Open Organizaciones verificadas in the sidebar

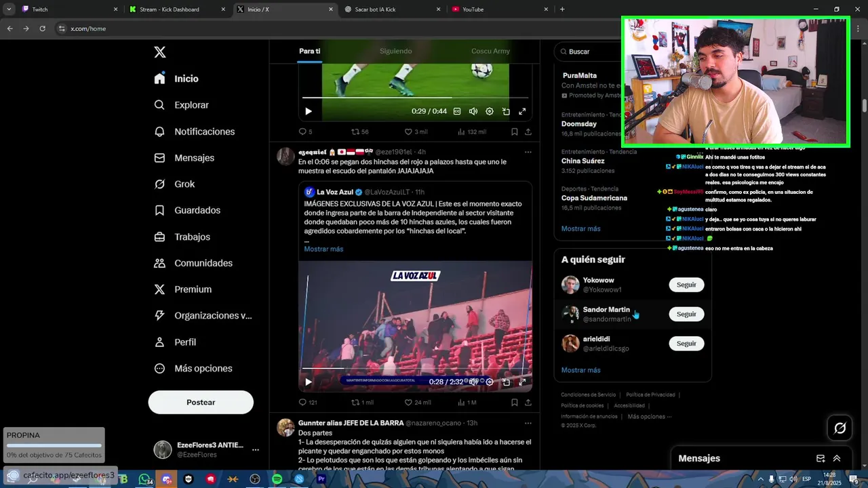click(x=203, y=316)
